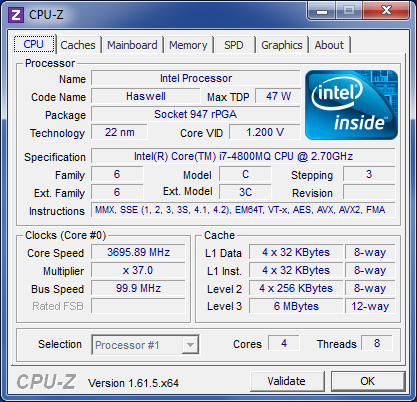Click the Instructions field listing MMX, SSE

243,210
